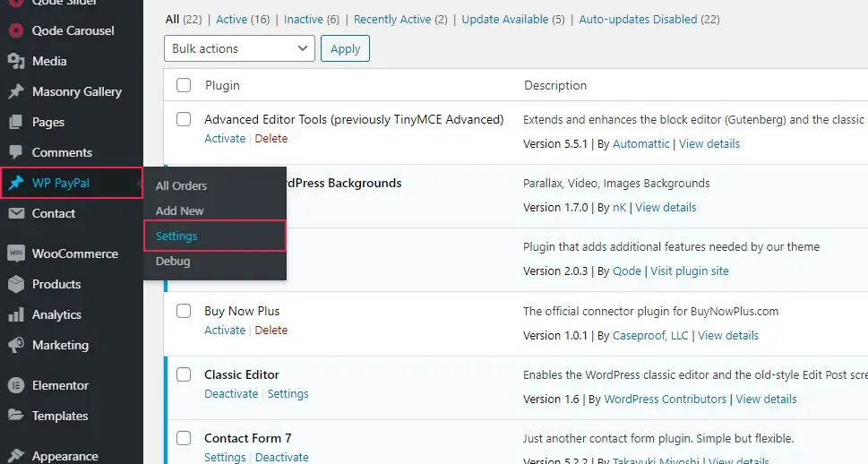Activate the Buy Now Plus plugin
The width and height of the screenshot is (868, 464).
[x=225, y=330]
